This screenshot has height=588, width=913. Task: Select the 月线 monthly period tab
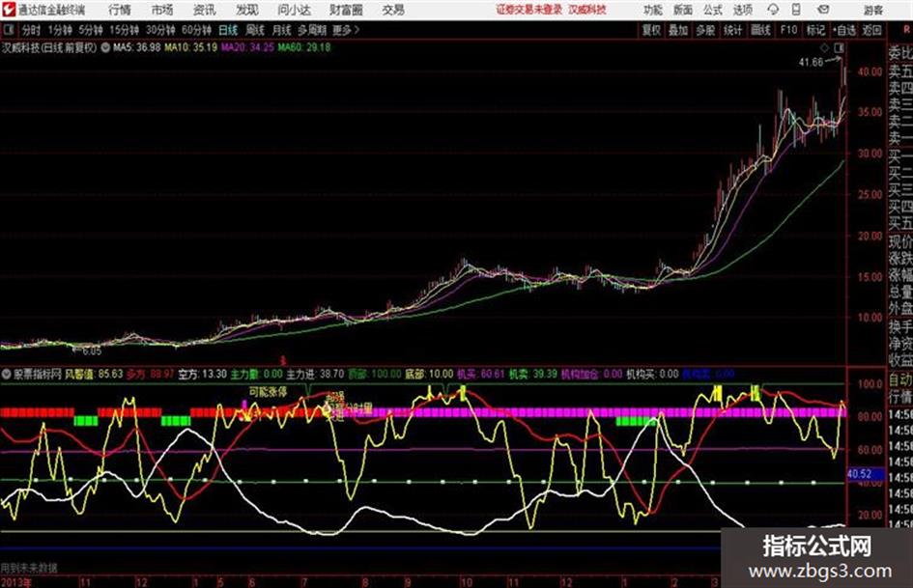click(x=282, y=30)
